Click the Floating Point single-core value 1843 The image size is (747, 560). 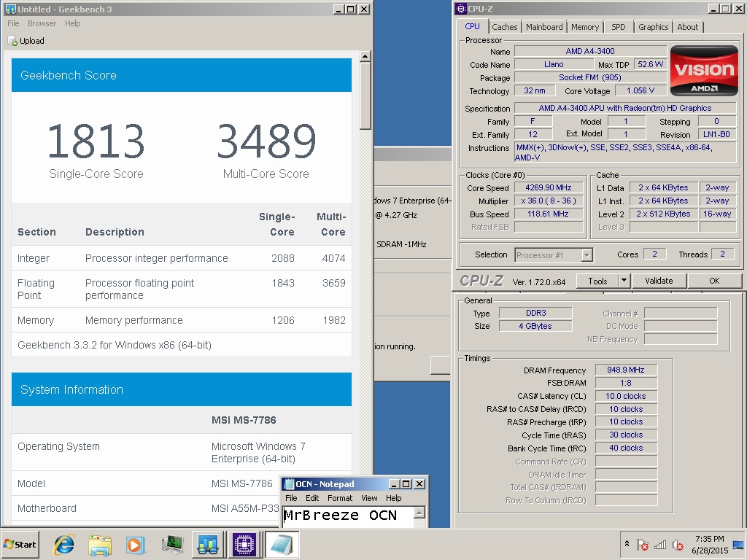pyautogui.click(x=283, y=283)
